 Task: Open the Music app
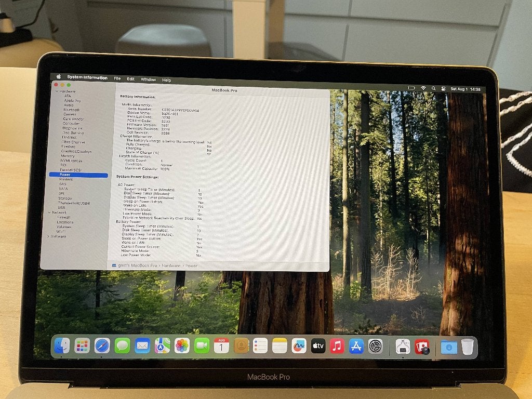tap(337, 347)
